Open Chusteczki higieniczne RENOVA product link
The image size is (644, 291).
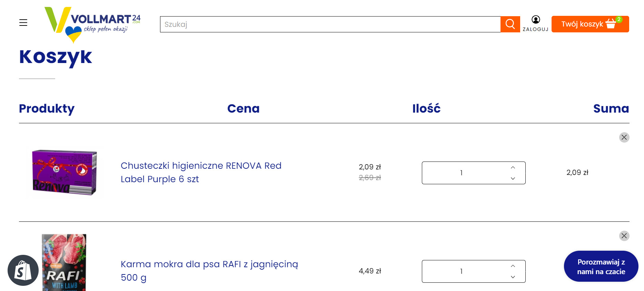click(201, 172)
